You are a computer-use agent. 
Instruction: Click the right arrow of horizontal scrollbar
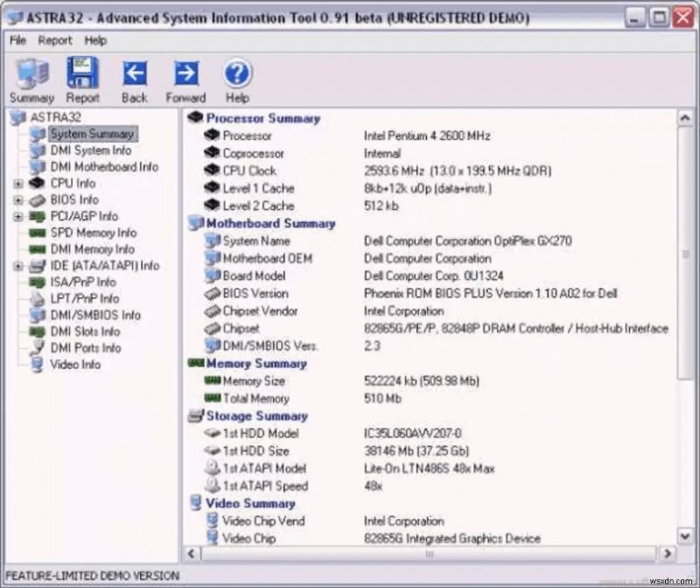point(668,554)
